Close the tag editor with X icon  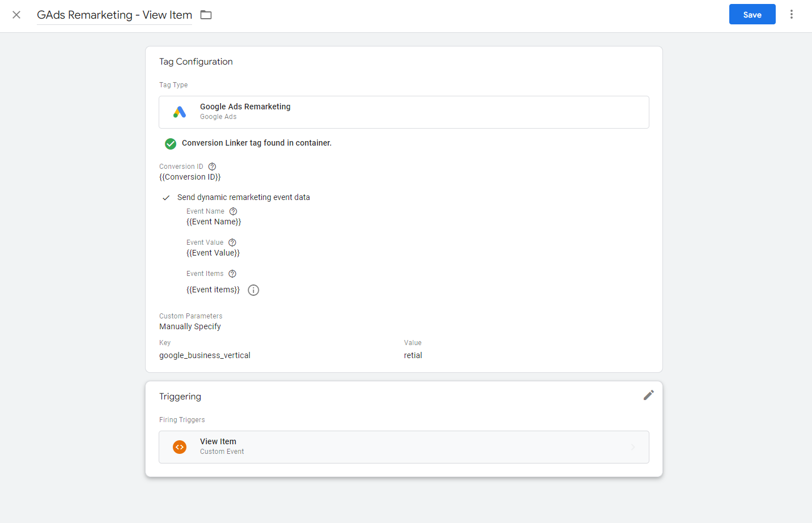pyautogui.click(x=16, y=15)
